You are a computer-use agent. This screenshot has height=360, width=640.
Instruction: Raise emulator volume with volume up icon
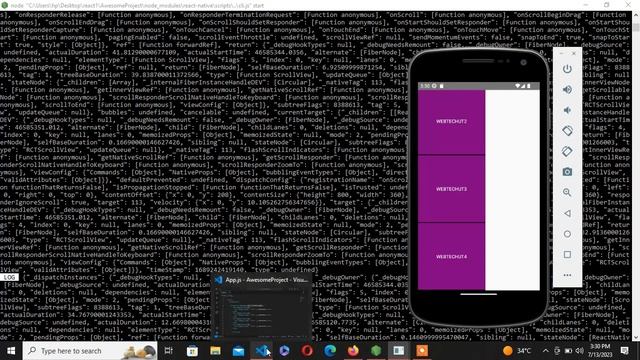pos(567,89)
